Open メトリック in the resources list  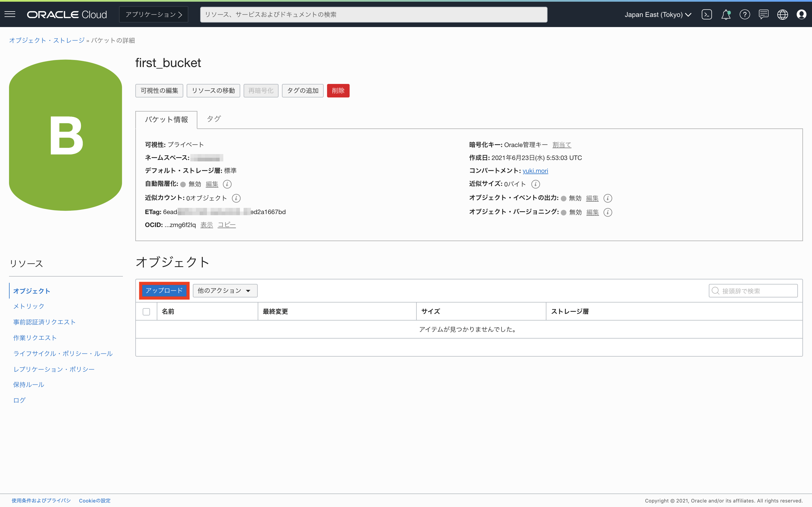(x=29, y=306)
